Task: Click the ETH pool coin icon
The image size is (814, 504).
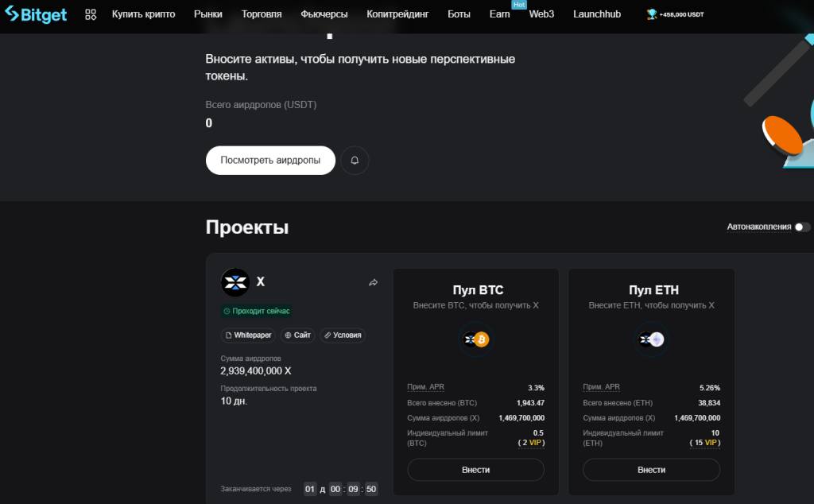Action: coord(652,339)
